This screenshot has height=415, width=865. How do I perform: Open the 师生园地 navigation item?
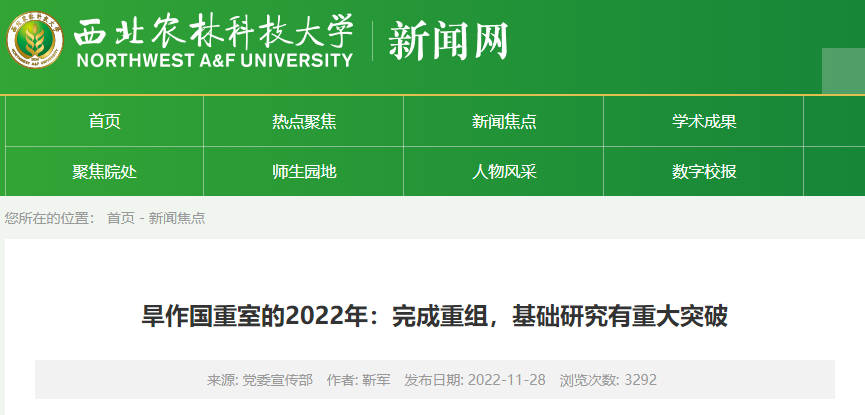pos(304,172)
